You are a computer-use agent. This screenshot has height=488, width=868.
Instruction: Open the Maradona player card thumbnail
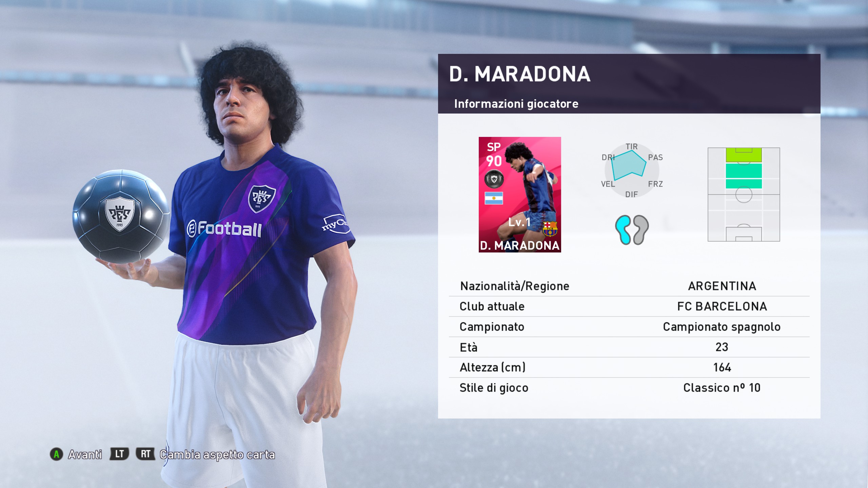[520, 195]
